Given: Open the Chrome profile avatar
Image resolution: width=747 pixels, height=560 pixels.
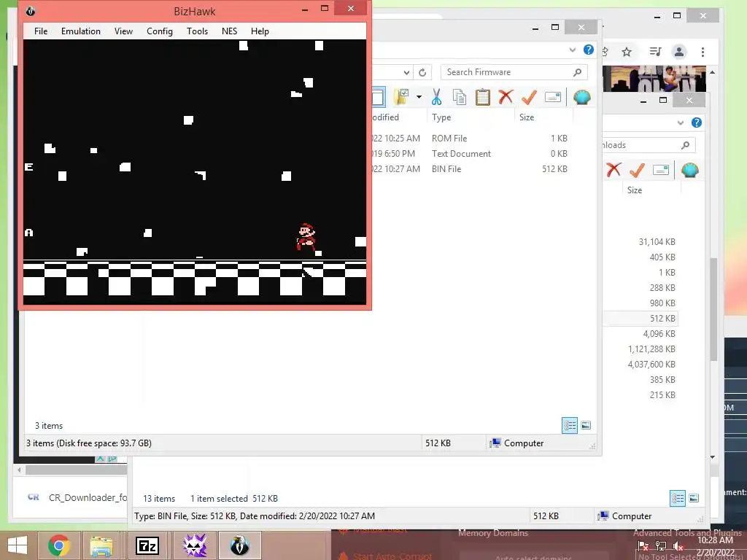Looking at the screenshot, I should (679, 52).
